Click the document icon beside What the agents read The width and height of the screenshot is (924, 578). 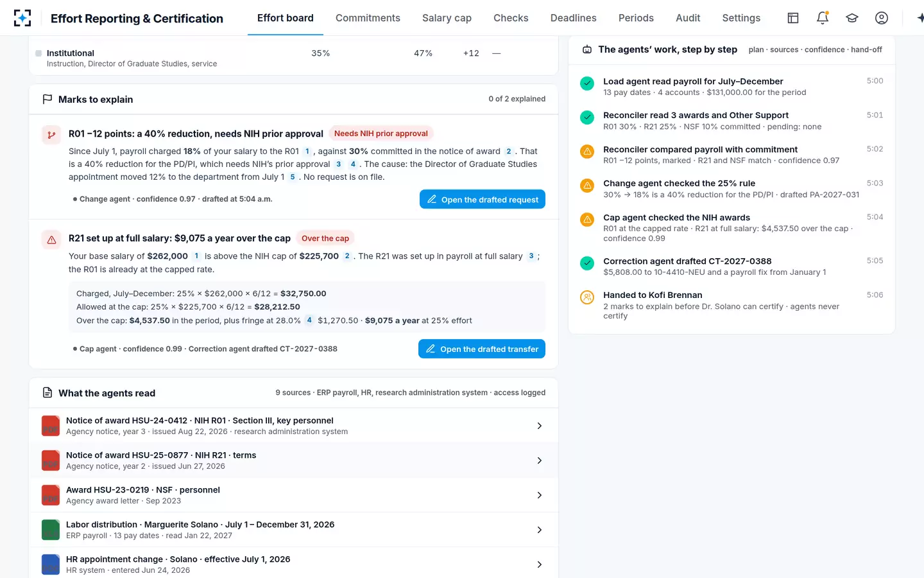(47, 393)
